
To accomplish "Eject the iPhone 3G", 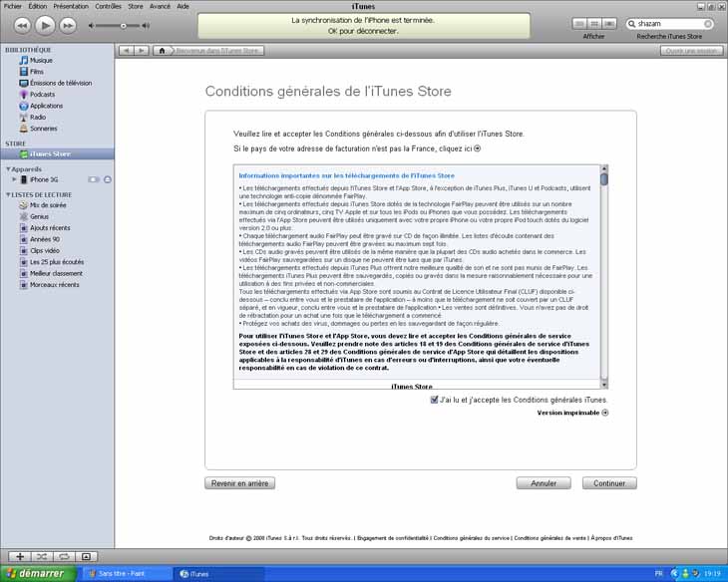I will click(108, 179).
